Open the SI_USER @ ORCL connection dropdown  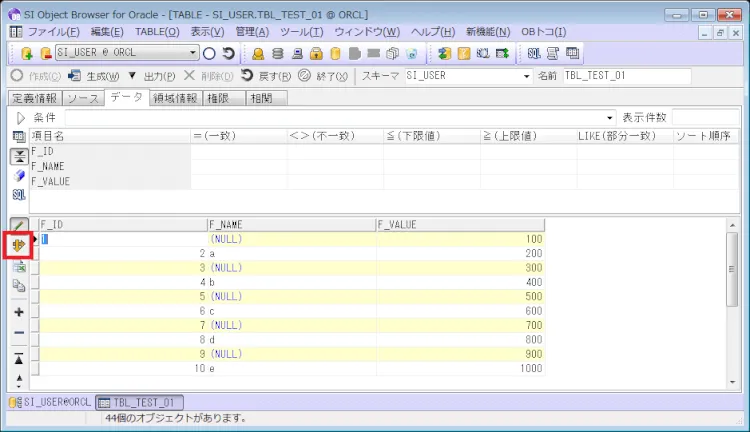(x=192, y=52)
